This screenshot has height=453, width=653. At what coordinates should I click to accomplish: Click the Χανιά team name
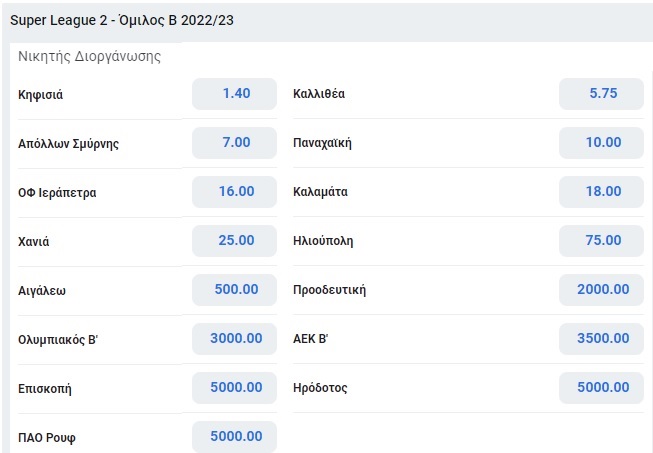point(33,241)
